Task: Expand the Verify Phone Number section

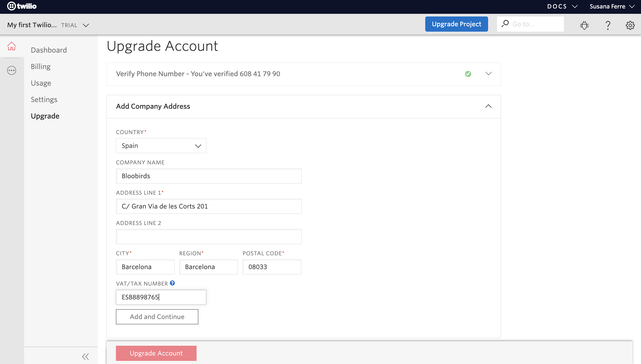Action: point(488,74)
